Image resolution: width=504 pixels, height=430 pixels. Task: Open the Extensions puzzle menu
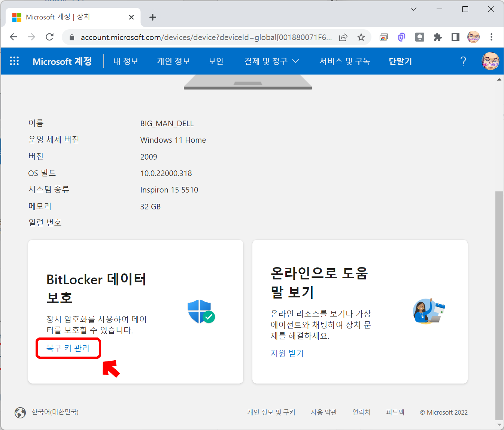(x=438, y=37)
